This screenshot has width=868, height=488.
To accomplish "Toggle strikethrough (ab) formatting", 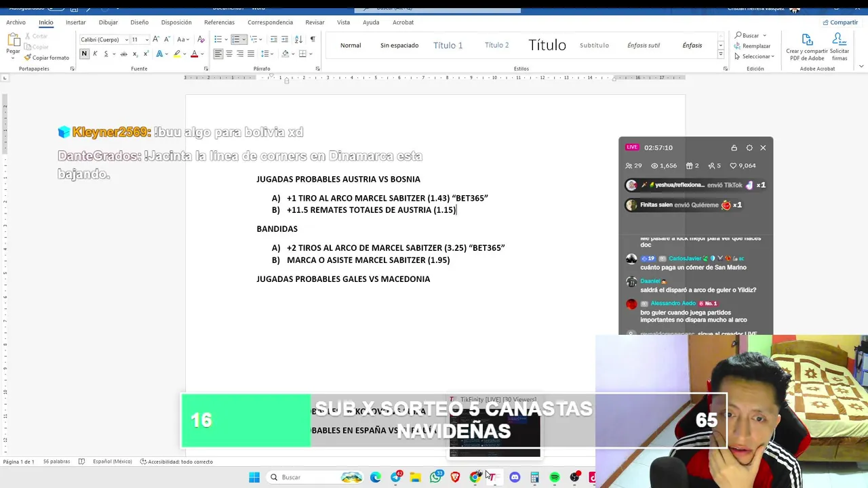I will (123, 54).
